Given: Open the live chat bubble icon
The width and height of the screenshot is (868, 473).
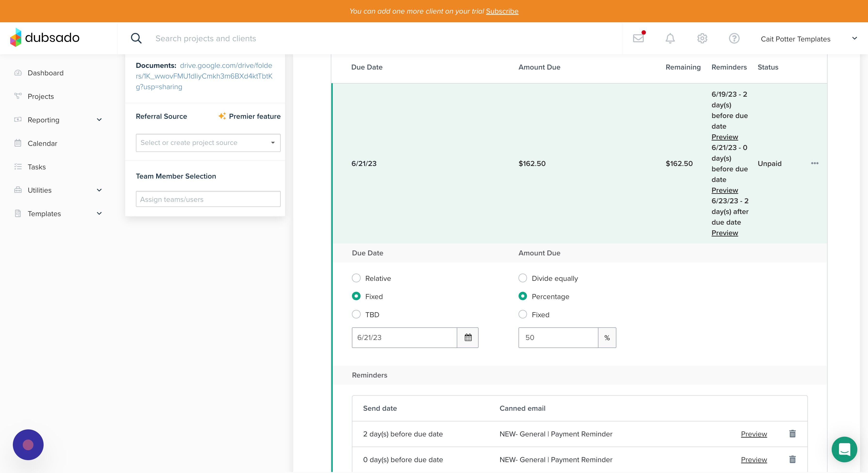Looking at the screenshot, I should point(844,449).
